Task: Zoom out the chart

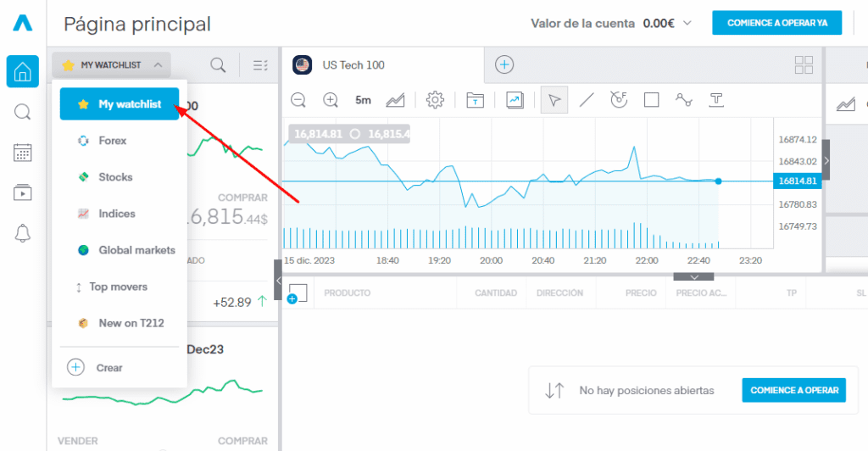Action: (x=298, y=100)
